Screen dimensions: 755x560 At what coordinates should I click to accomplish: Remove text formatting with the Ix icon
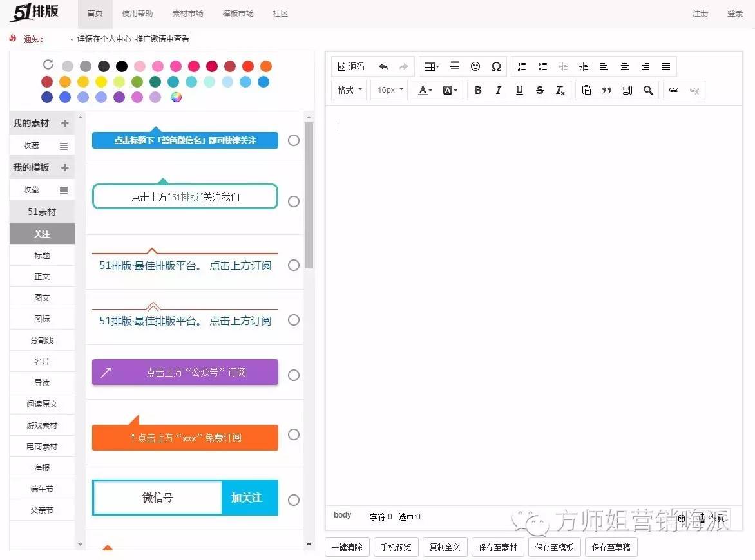(x=560, y=91)
